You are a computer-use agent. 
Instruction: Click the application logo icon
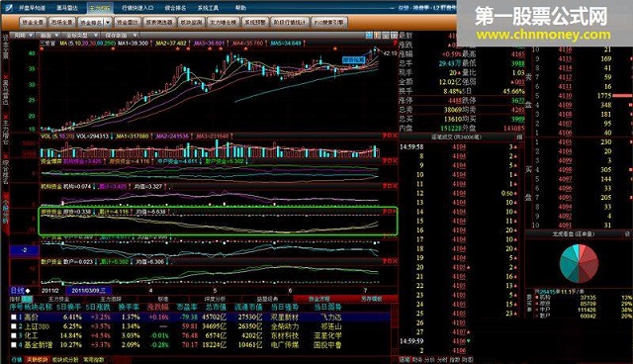[9, 7]
